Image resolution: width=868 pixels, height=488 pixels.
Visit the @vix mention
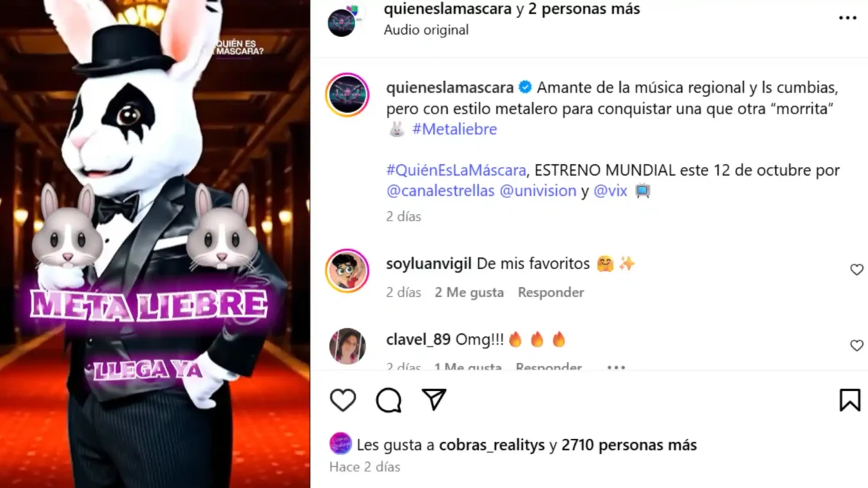[x=610, y=191]
